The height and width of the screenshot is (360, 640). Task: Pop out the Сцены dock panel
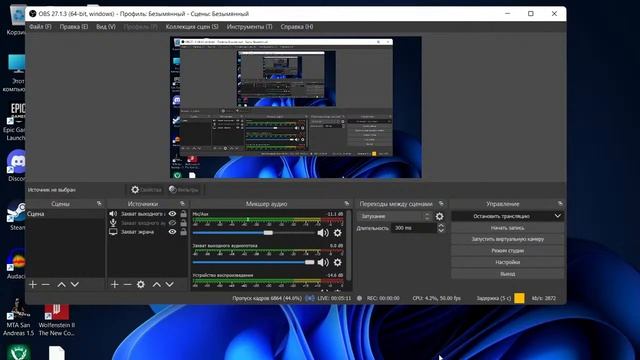[99, 203]
